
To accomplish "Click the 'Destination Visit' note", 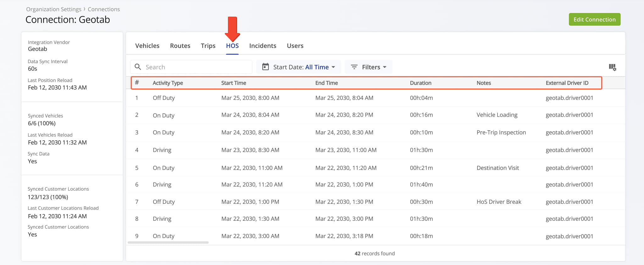I will tap(498, 168).
